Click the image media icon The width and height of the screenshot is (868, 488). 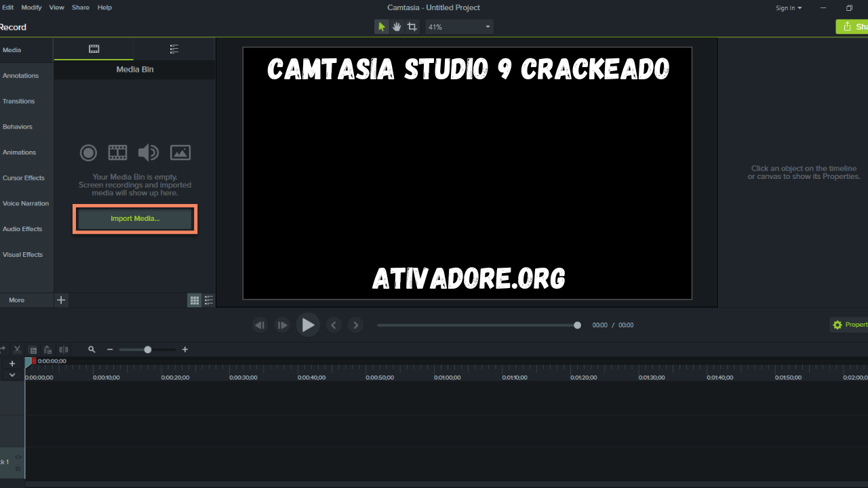point(180,152)
